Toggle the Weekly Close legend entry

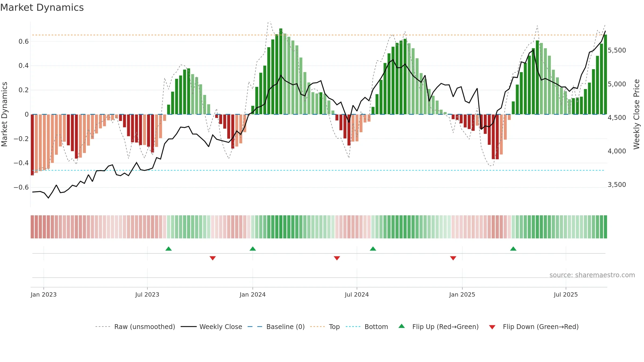(211, 327)
